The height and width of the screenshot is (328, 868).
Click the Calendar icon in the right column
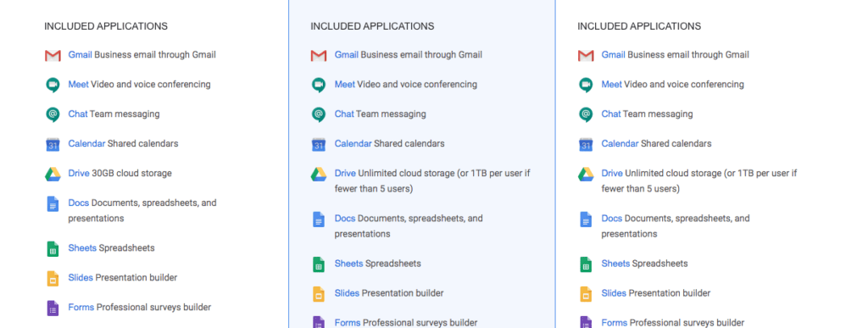(x=586, y=144)
